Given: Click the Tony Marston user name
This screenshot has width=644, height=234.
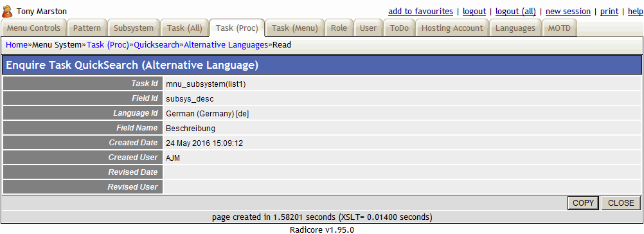Looking at the screenshot, I should 42,12.
